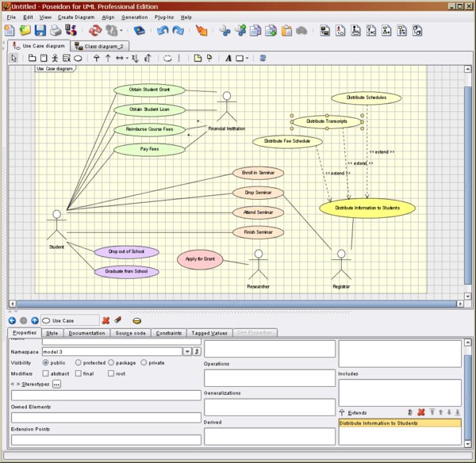The height and width of the screenshot is (463, 476).
Task: Choose the Generalization arrow tool
Action: pyautogui.click(x=96, y=58)
